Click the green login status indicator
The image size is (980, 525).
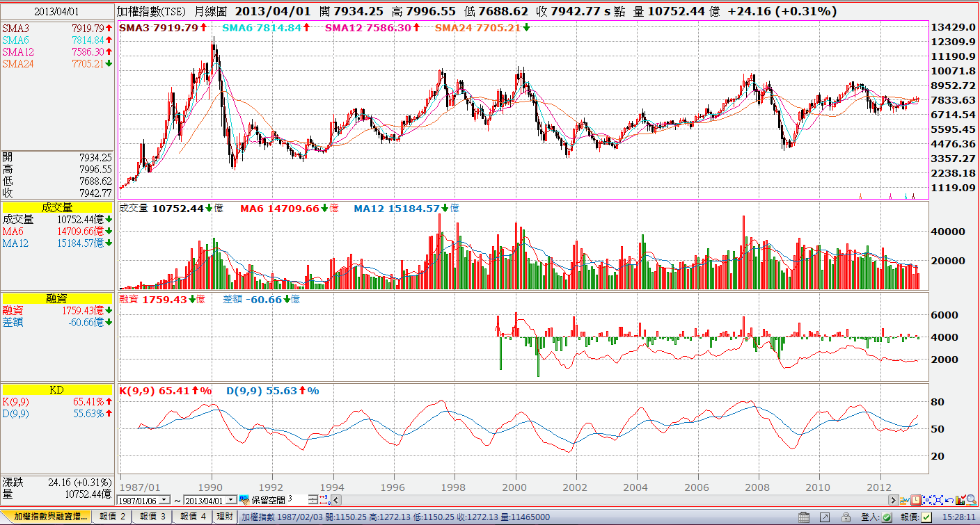(x=887, y=517)
